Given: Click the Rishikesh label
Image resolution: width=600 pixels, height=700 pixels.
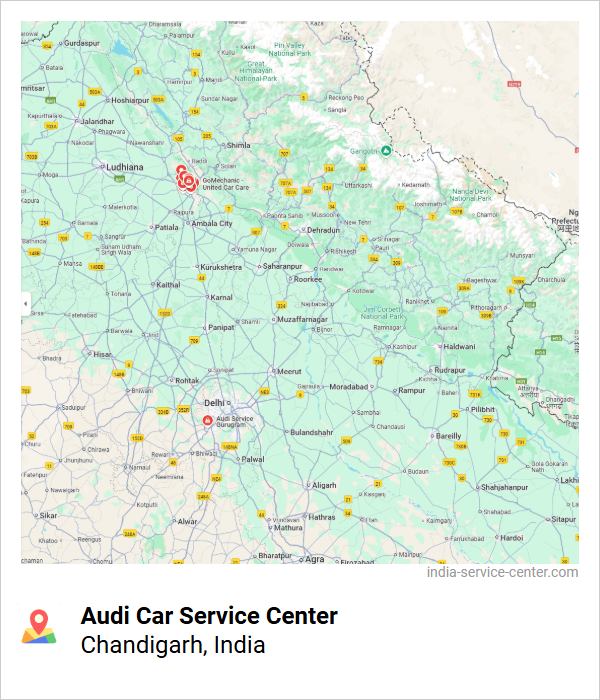Looking at the screenshot, I should 343,251.
